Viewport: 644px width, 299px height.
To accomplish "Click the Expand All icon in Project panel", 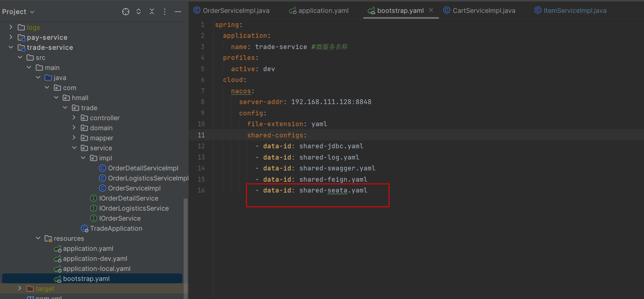I will pyautogui.click(x=139, y=12).
